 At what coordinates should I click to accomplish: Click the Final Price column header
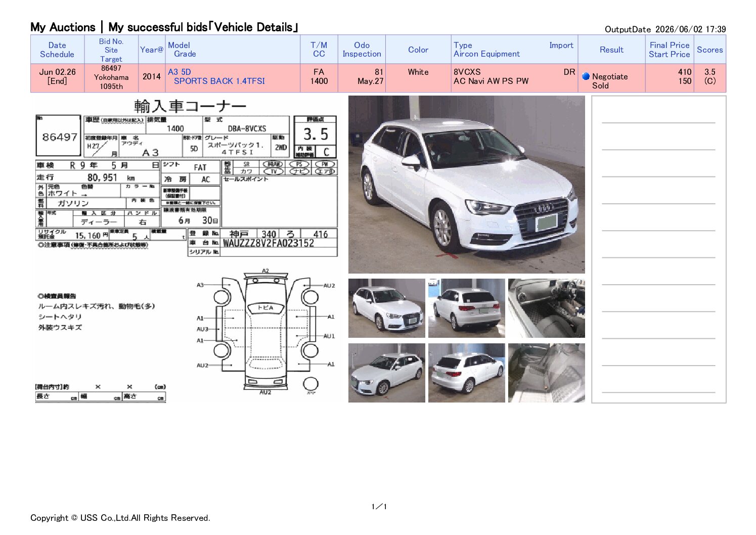670,45
